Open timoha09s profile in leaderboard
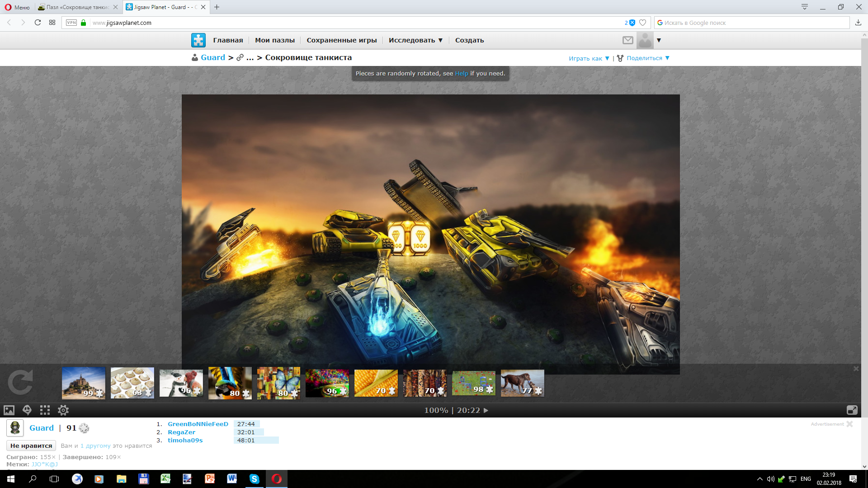This screenshot has width=868, height=488. [x=185, y=440]
